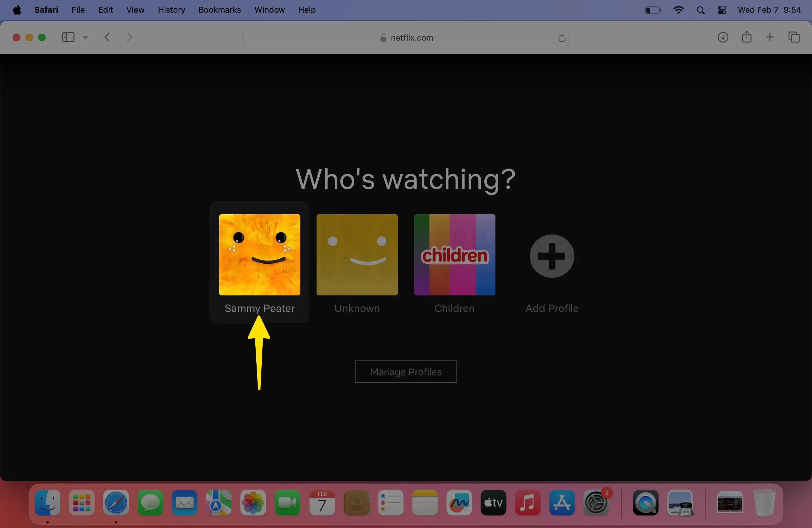Open the History menu
The width and height of the screenshot is (812, 528).
(x=171, y=10)
